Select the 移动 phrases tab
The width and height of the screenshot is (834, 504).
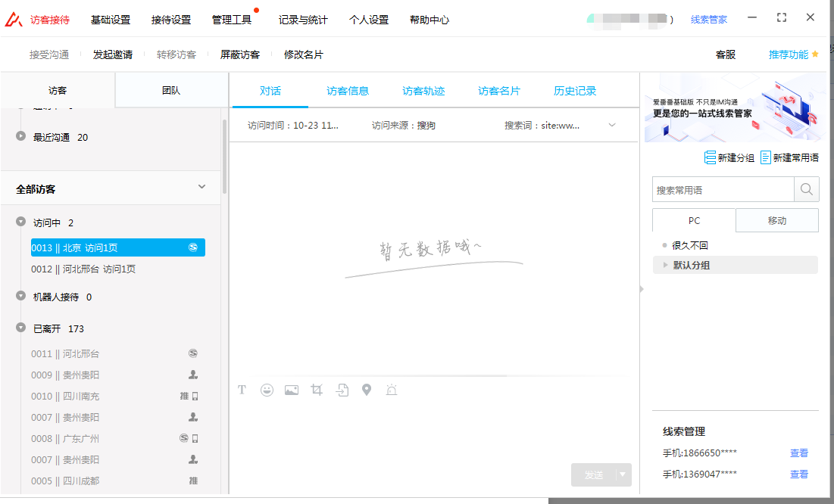tap(777, 221)
